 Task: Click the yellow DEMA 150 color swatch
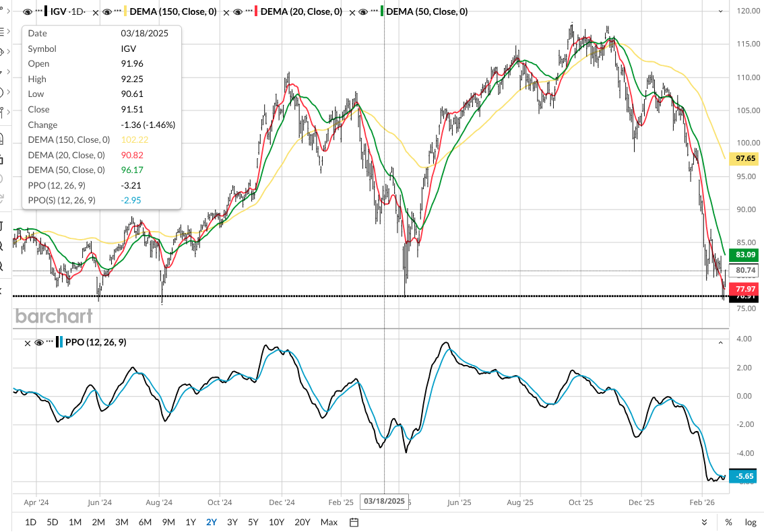coord(125,11)
